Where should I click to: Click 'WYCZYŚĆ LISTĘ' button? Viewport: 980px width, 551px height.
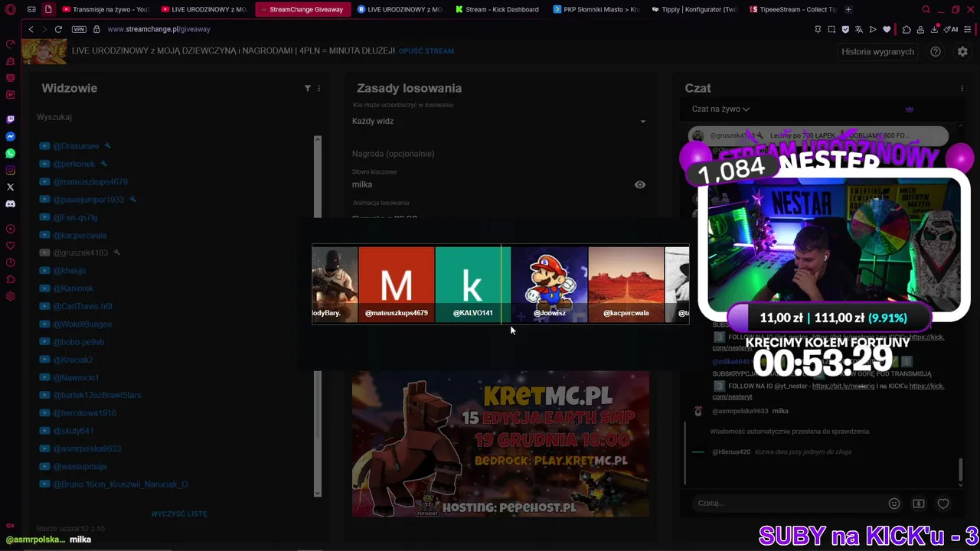[x=179, y=514]
